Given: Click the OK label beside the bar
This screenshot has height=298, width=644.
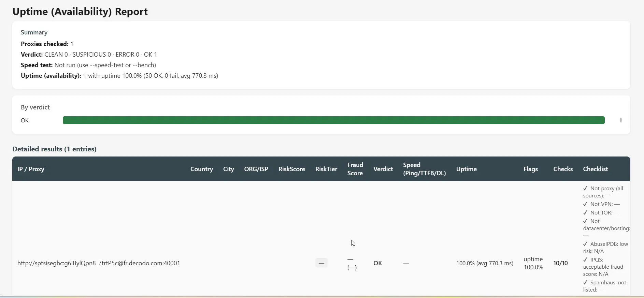Looking at the screenshot, I should pos(25,120).
